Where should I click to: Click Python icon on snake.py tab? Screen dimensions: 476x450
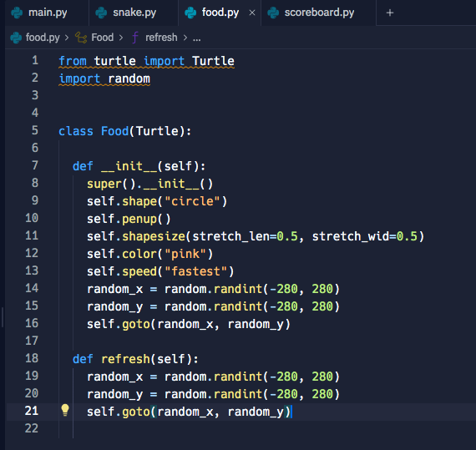tap(101, 13)
